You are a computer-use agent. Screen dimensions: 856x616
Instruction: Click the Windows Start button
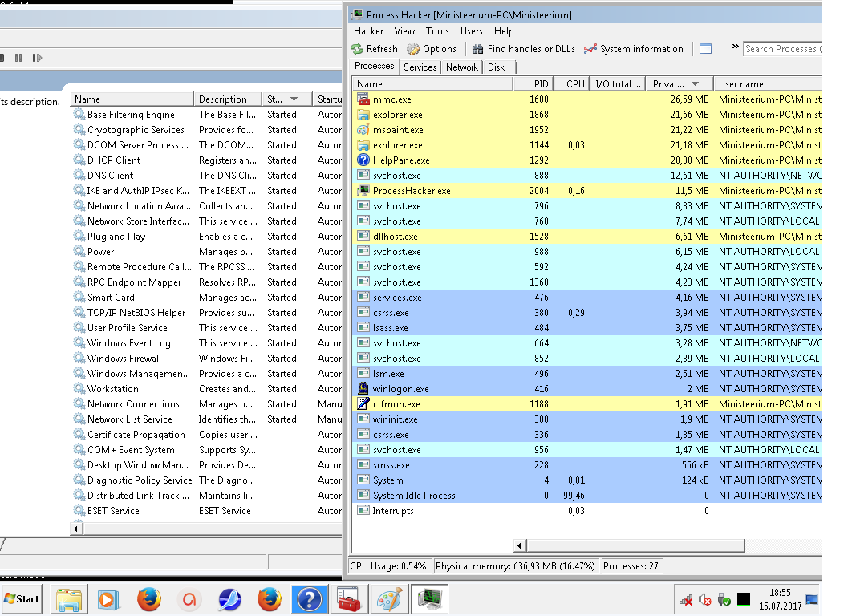22,598
